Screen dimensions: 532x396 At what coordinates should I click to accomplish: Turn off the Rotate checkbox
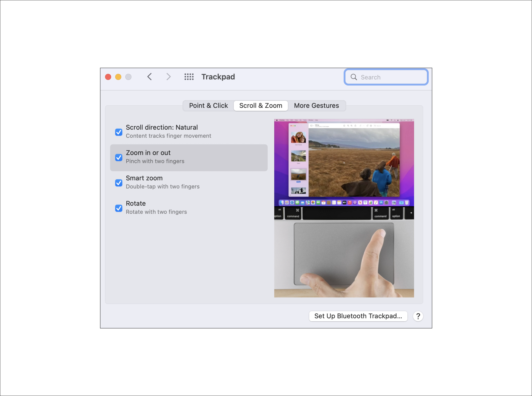(119, 208)
